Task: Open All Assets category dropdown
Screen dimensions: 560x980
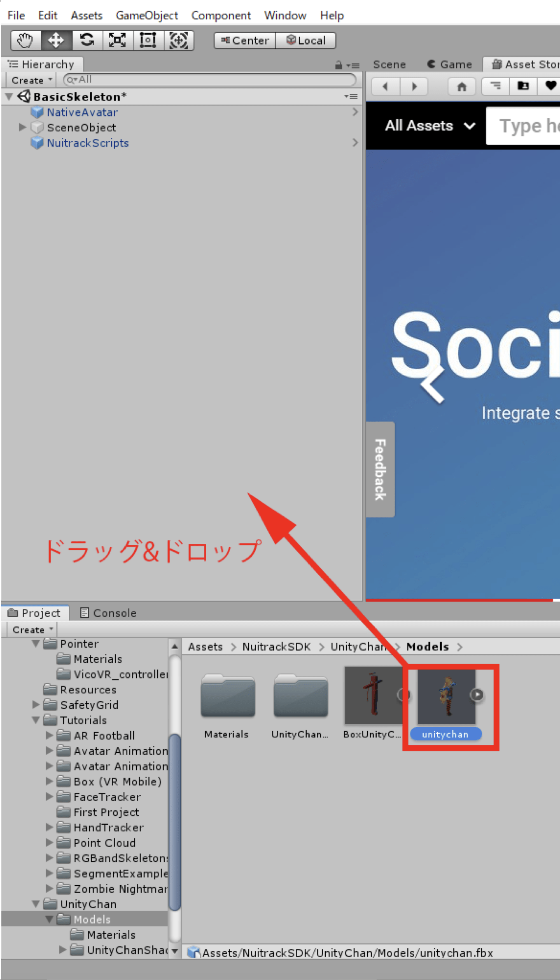Action: 430,126
